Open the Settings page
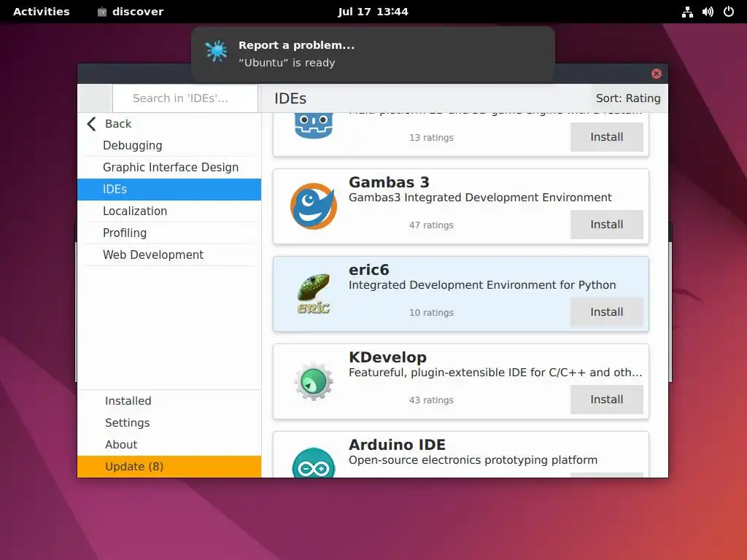747x560 pixels. click(169, 423)
